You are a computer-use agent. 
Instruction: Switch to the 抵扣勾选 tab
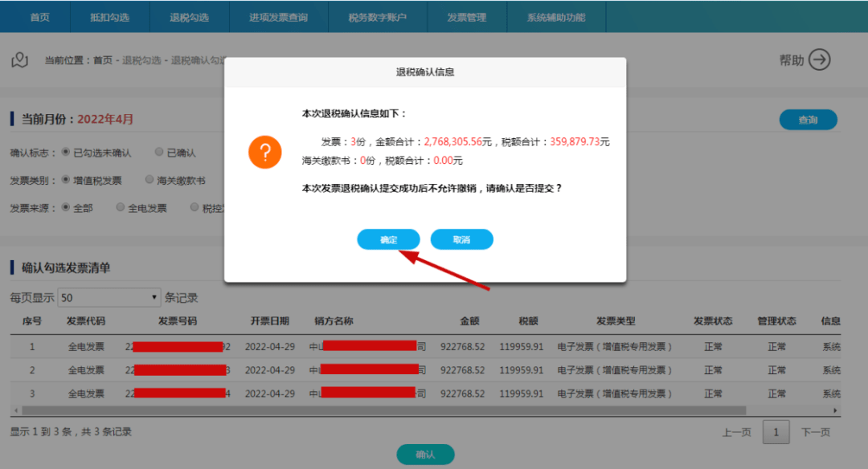click(109, 16)
